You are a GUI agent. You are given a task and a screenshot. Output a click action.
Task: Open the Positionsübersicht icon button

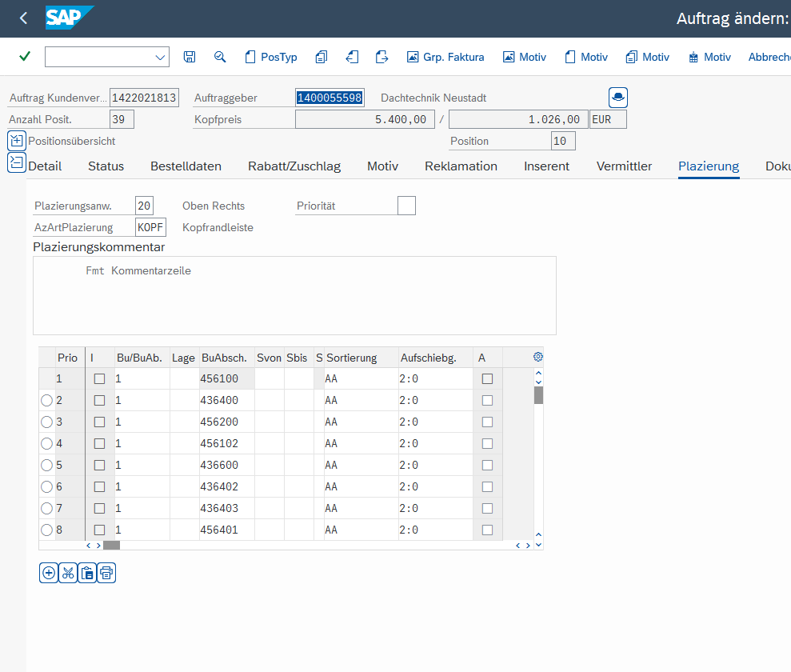click(17, 141)
